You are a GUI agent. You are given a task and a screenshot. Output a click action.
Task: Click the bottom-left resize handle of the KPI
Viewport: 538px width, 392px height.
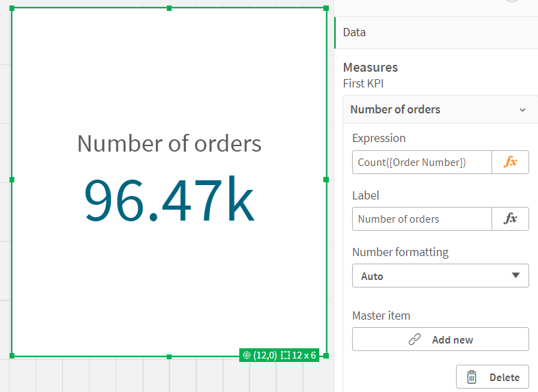tap(12, 356)
